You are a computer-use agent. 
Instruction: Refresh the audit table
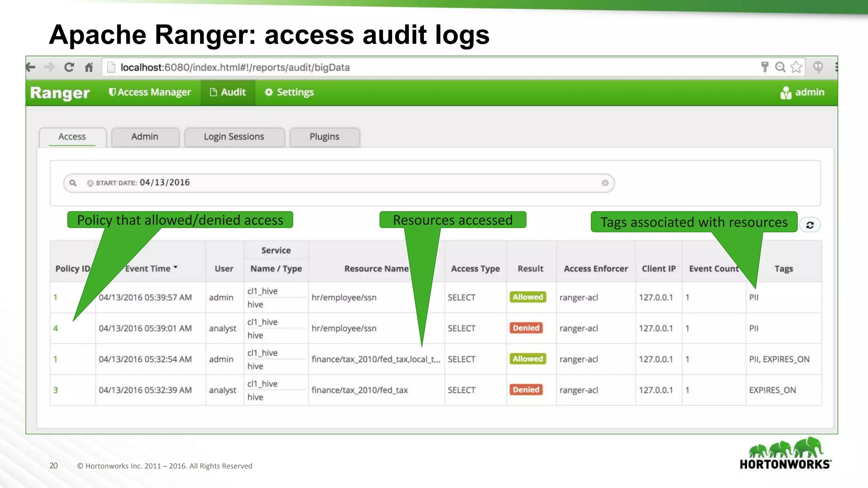point(810,225)
